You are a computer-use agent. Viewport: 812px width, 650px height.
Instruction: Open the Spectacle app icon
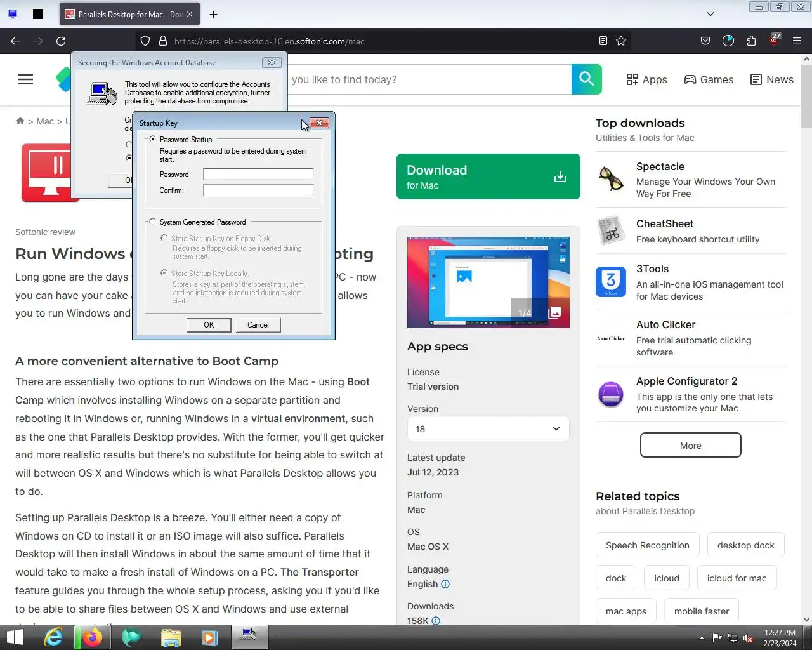point(611,179)
